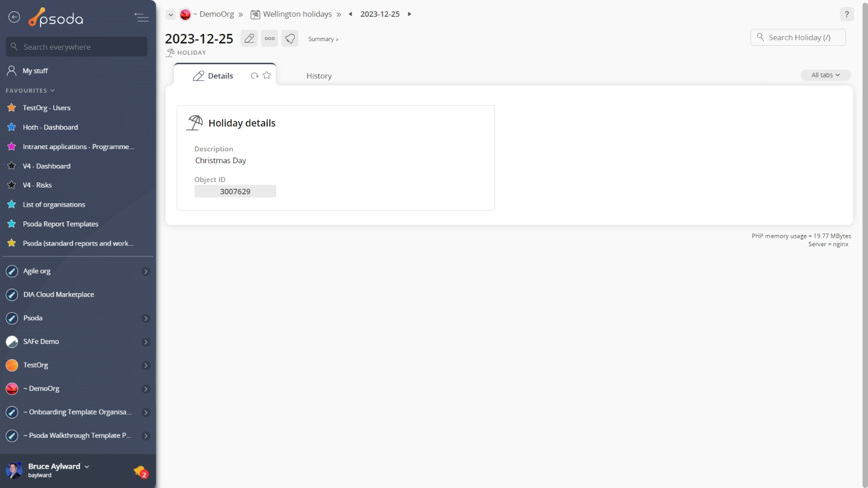Click the tag icon button
The image size is (868, 488).
click(290, 38)
